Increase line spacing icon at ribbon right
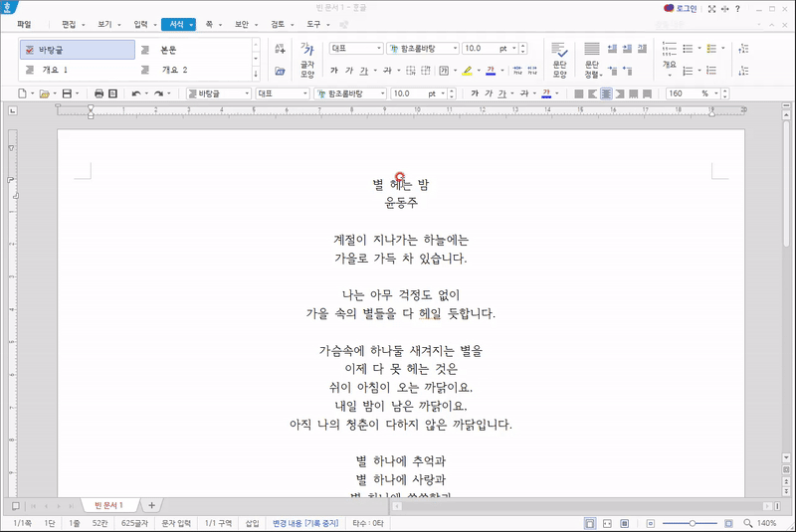 coord(743,49)
